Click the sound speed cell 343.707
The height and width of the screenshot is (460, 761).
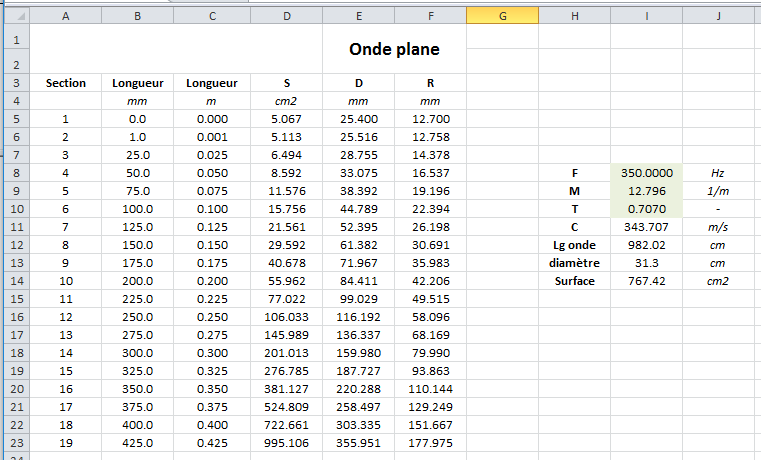[646, 227]
